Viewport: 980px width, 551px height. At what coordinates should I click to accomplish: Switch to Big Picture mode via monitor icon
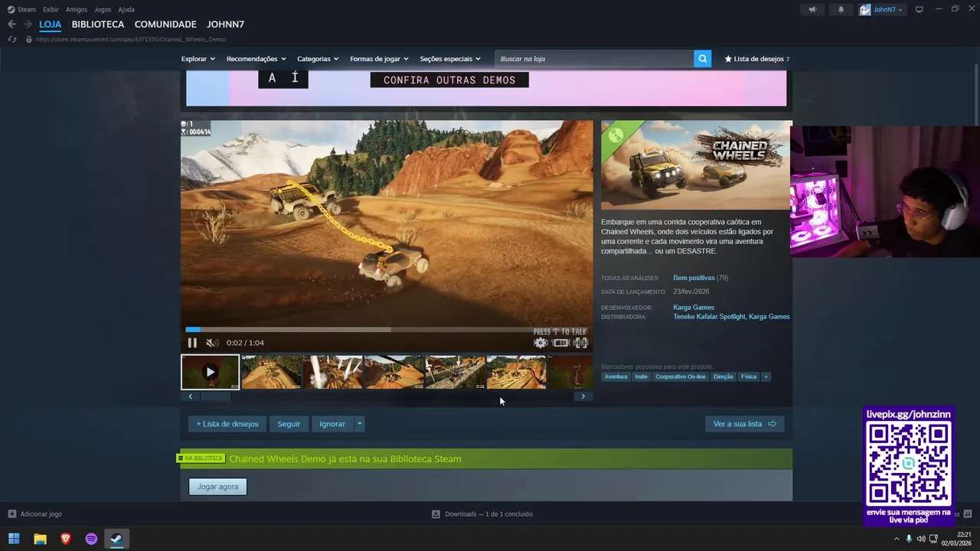click(920, 9)
